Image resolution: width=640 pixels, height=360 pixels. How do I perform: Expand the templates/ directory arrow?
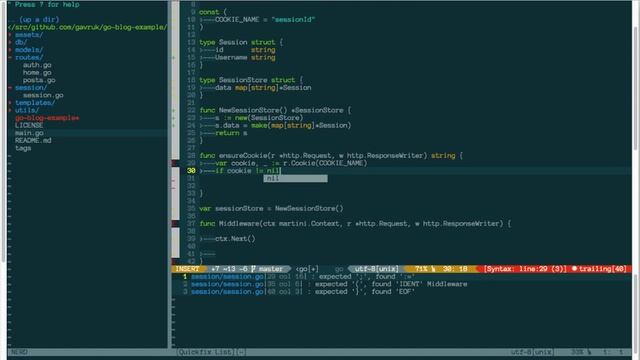10,103
